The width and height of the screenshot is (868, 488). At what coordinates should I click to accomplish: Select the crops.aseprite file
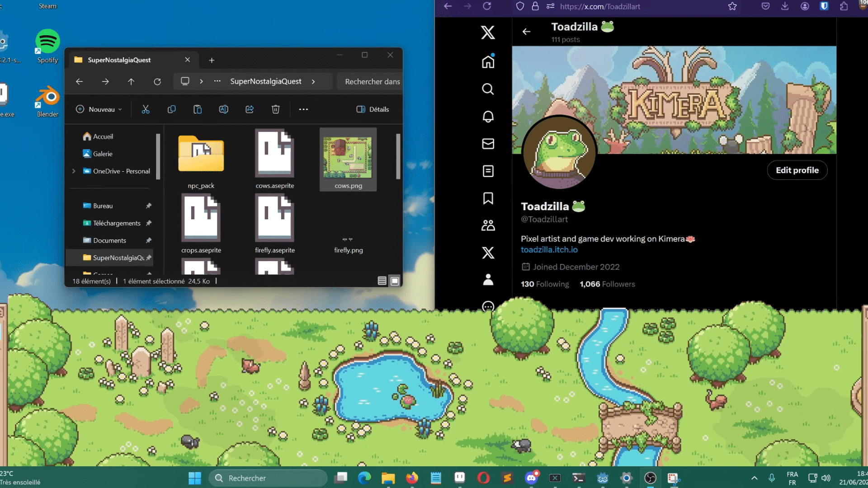point(201,224)
